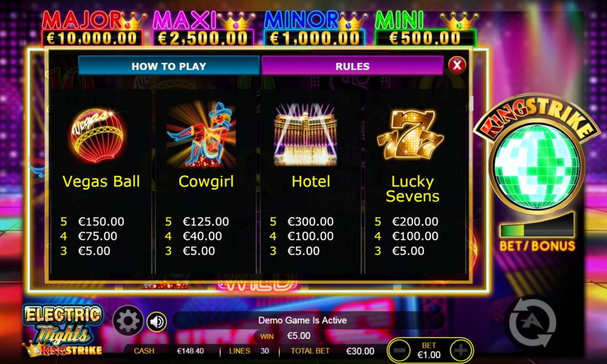This screenshot has width=607, height=364.
Task: Click the Lucky Sevens symbol icon
Action: tap(410, 135)
